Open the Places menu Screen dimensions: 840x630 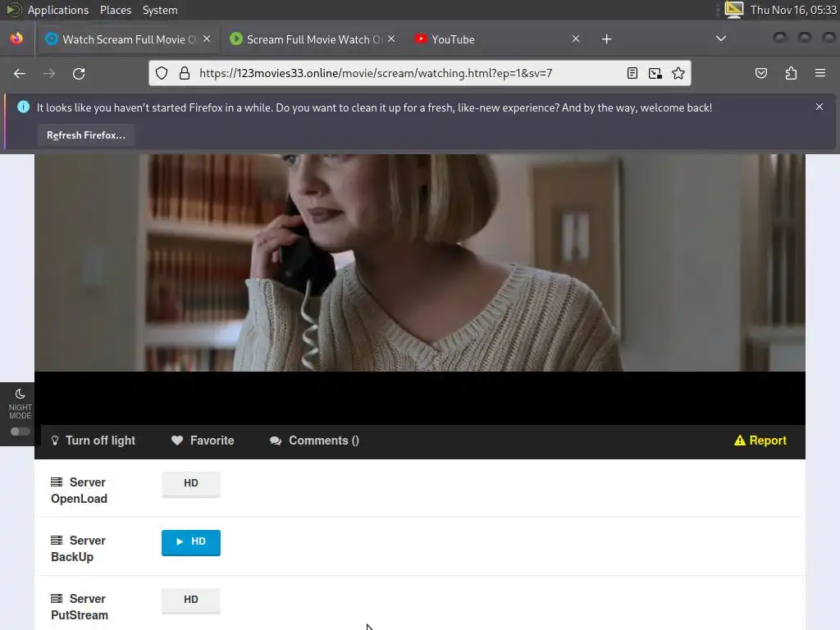(116, 10)
